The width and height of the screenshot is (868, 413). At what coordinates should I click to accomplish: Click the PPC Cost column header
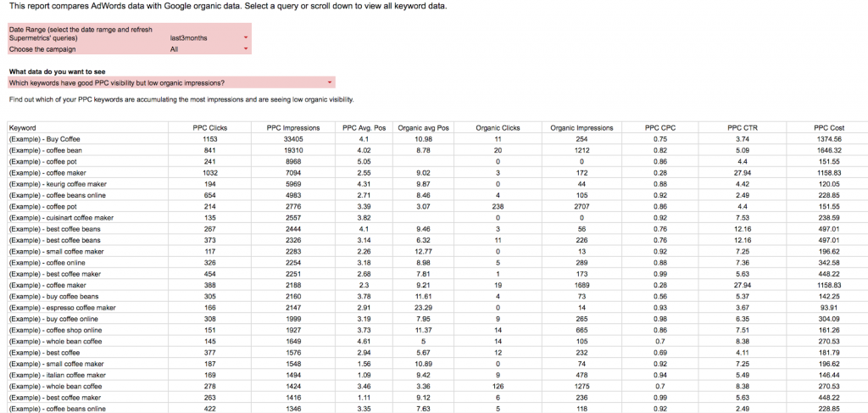pos(826,128)
